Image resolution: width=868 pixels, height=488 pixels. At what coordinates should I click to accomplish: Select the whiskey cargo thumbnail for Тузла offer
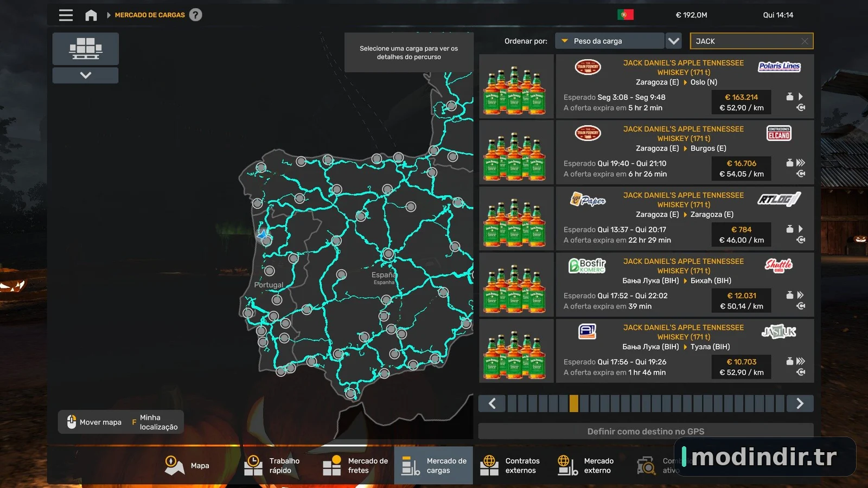point(516,351)
